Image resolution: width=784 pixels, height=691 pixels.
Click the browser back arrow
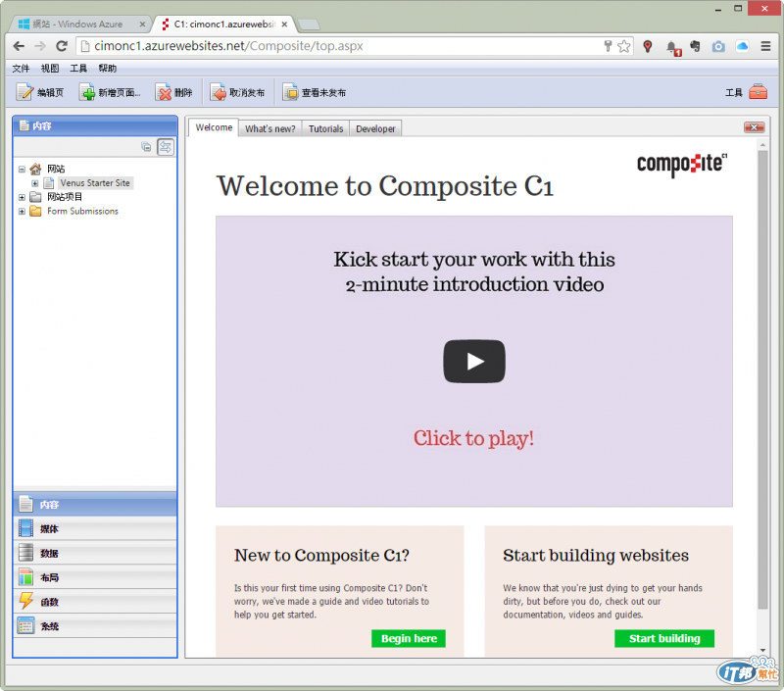click(19, 46)
